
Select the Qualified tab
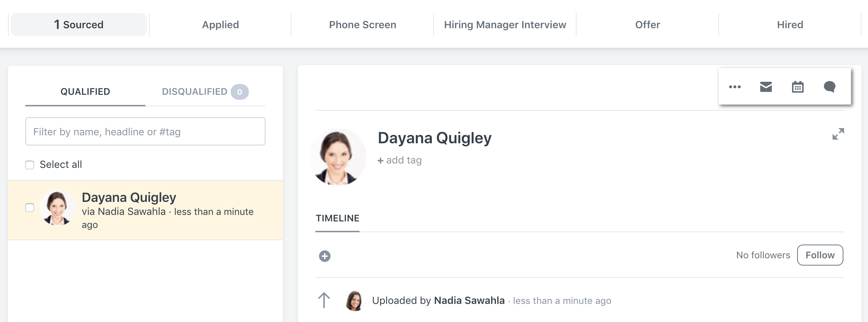[x=85, y=92]
